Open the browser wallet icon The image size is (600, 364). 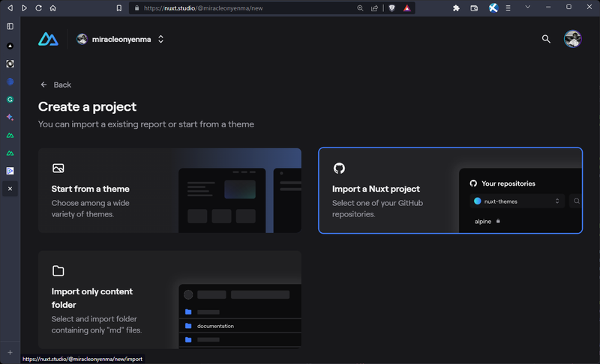click(474, 8)
